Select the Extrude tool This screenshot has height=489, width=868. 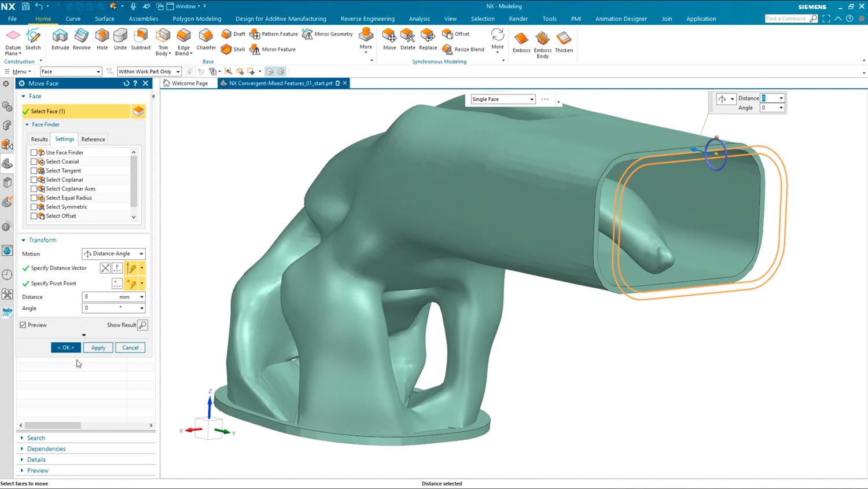60,39
